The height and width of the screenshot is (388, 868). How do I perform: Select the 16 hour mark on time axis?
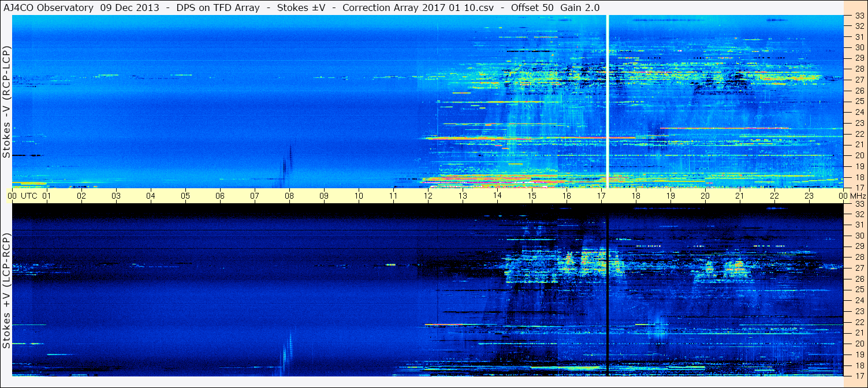(x=567, y=196)
